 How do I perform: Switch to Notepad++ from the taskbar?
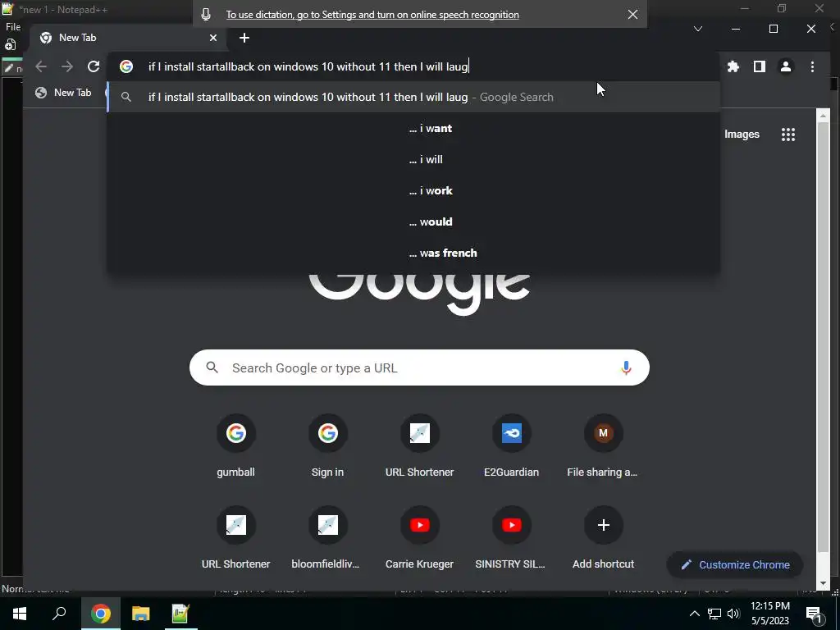pyautogui.click(x=180, y=614)
